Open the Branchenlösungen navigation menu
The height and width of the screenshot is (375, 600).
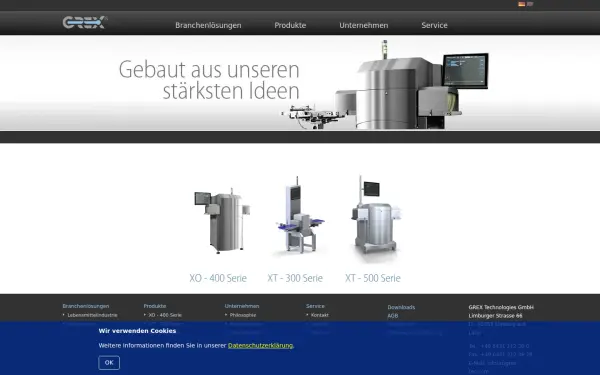208,25
